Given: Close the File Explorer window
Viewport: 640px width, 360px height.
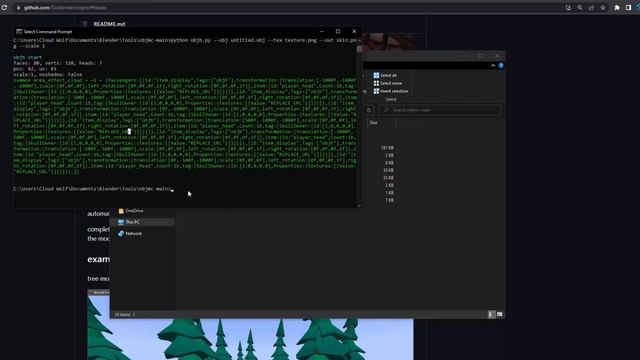Looking at the screenshot, I should tap(497, 56).
